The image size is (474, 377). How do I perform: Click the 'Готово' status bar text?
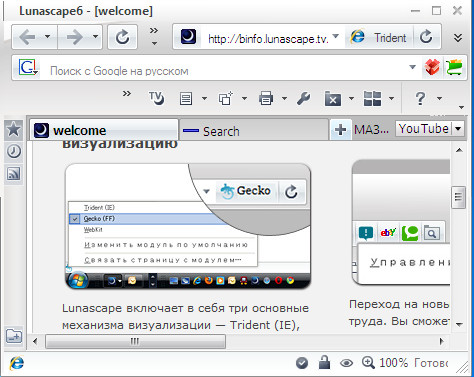point(431,363)
